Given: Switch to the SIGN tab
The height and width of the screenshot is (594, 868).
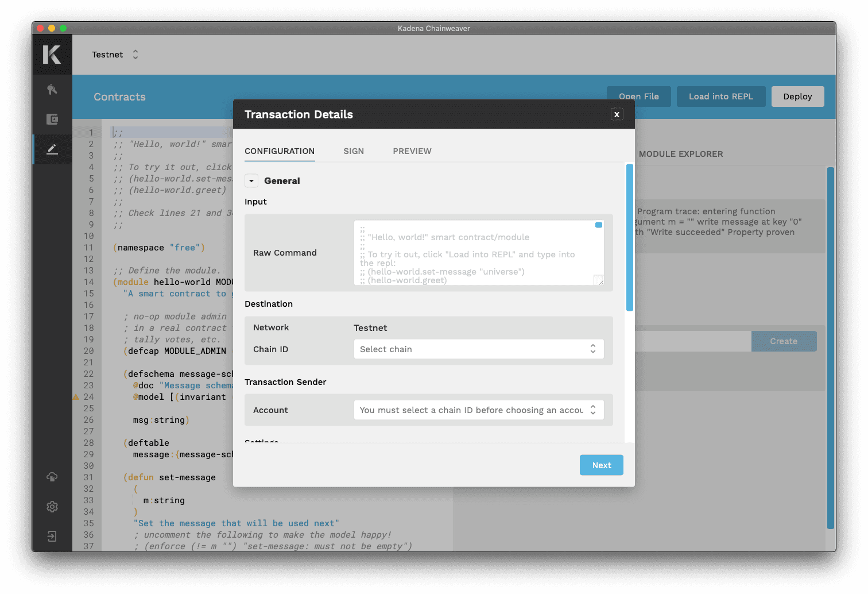Looking at the screenshot, I should pyautogui.click(x=354, y=151).
